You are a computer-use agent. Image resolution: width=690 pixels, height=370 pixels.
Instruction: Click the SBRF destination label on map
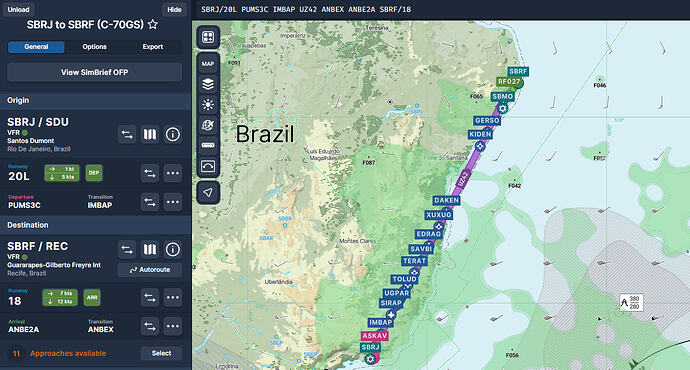point(518,71)
